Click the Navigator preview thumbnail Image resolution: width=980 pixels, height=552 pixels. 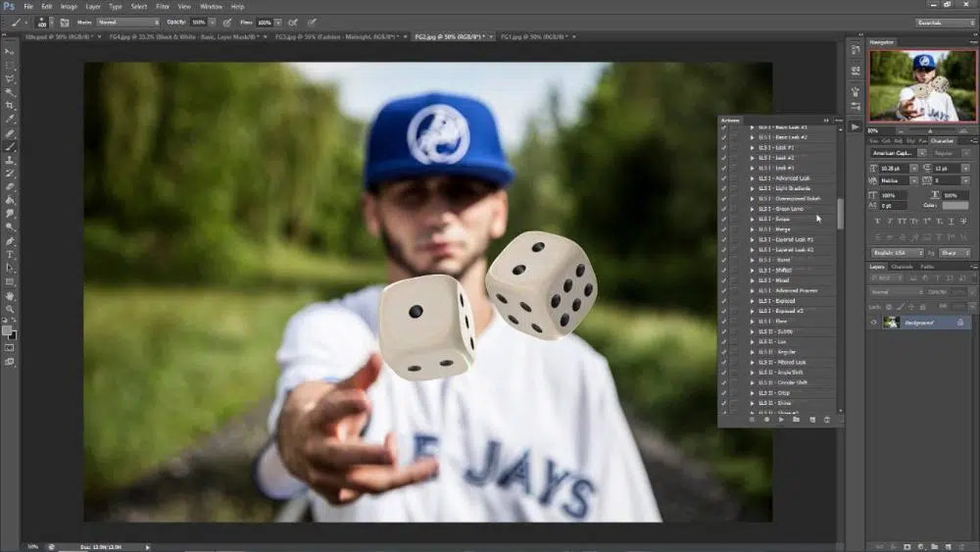coord(922,86)
